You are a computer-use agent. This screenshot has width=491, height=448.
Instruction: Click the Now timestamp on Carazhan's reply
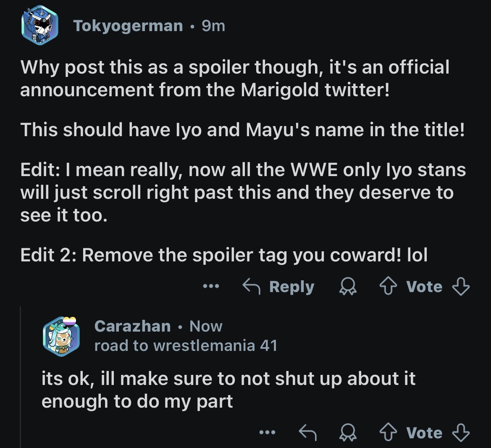[x=206, y=326]
